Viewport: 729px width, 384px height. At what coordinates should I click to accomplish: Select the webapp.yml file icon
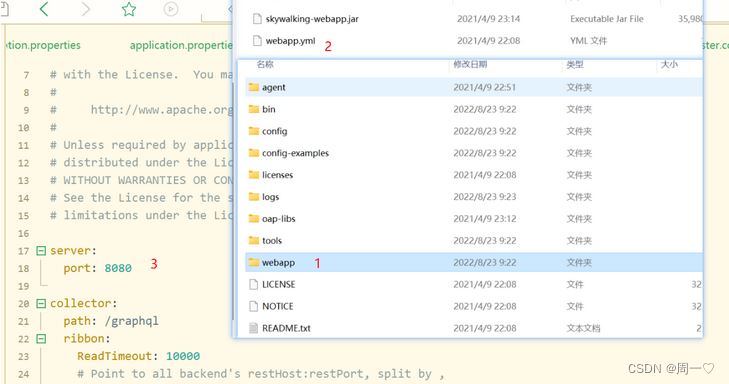pyautogui.click(x=257, y=40)
